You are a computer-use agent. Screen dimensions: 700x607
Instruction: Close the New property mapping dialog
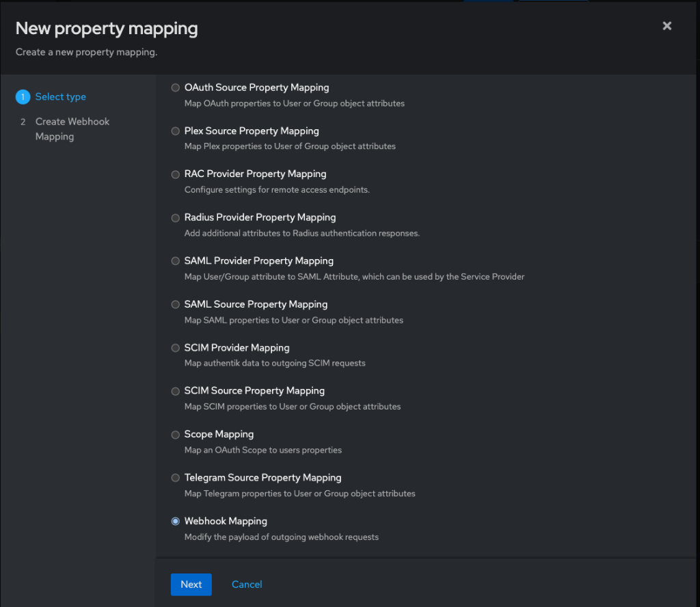(x=667, y=26)
